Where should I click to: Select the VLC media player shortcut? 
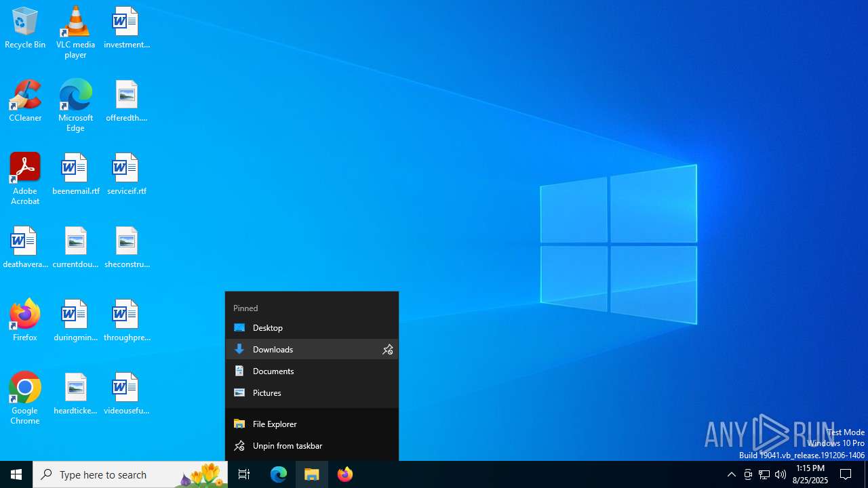[x=75, y=33]
